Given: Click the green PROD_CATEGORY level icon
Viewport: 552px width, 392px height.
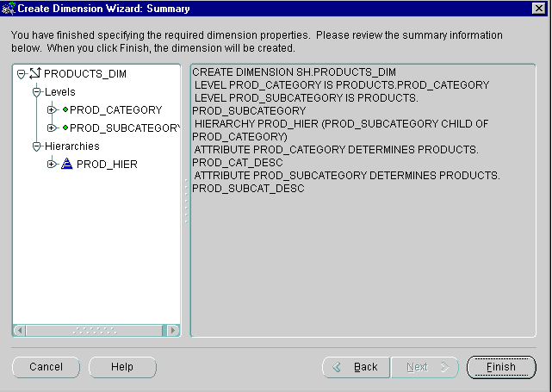Looking at the screenshot, I should 65,110.
